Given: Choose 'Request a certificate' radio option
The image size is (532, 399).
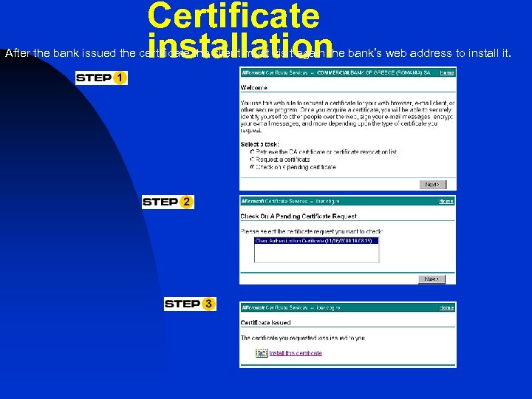Looking at the screenshot, I should (252, 159).
